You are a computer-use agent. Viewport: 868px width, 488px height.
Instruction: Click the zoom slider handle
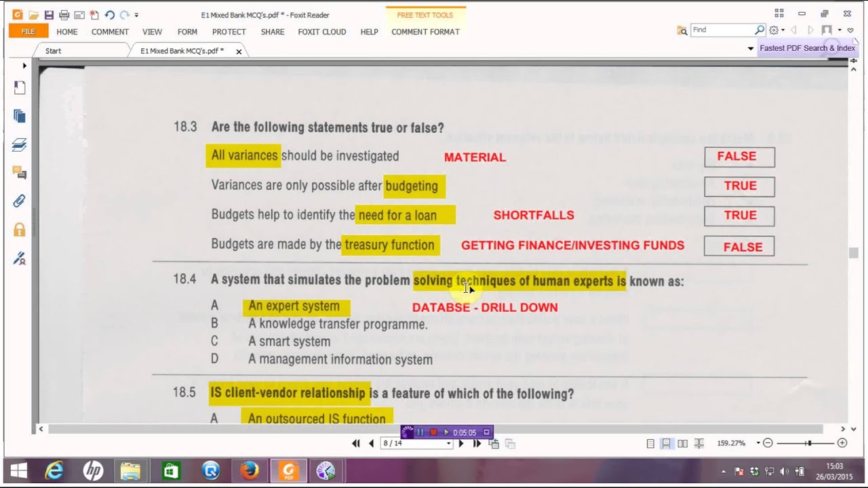coord(808,443)
